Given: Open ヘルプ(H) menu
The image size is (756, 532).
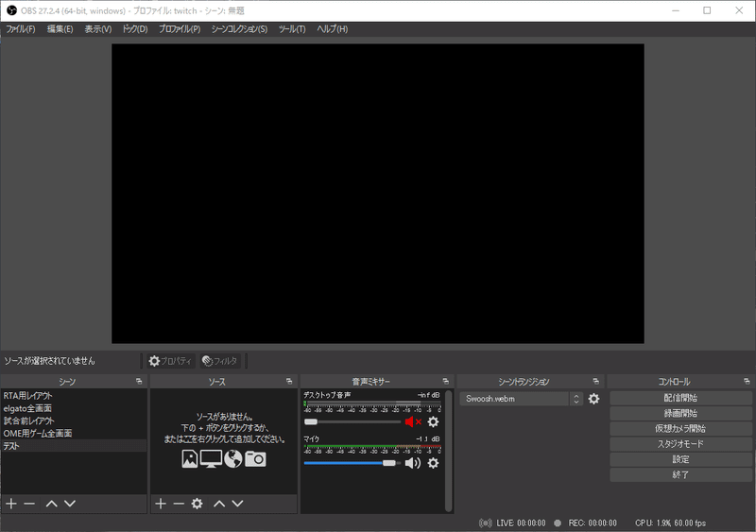Looking at the screenshot, I should (333, 29).
